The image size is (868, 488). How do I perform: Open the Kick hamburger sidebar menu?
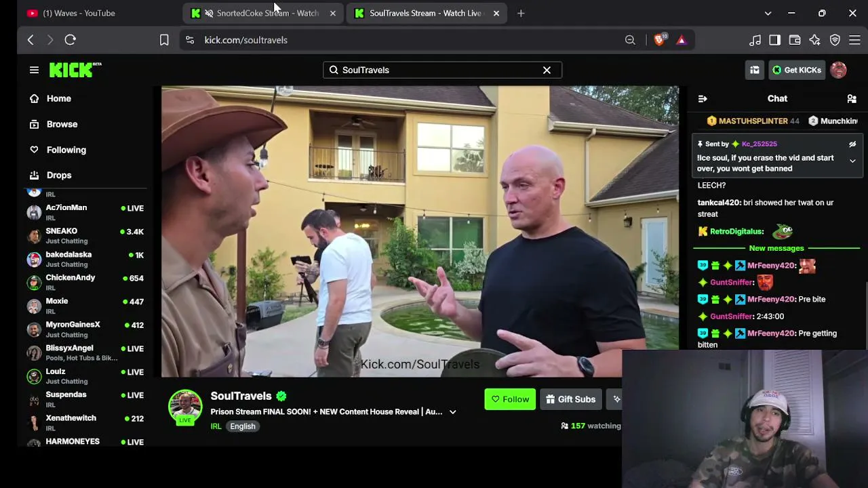click(x=34, y=70)
